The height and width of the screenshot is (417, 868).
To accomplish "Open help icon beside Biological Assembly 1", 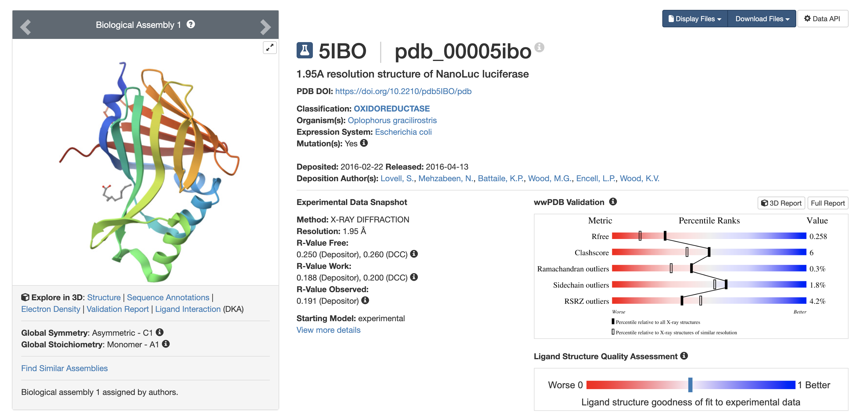I will (191, 24).
